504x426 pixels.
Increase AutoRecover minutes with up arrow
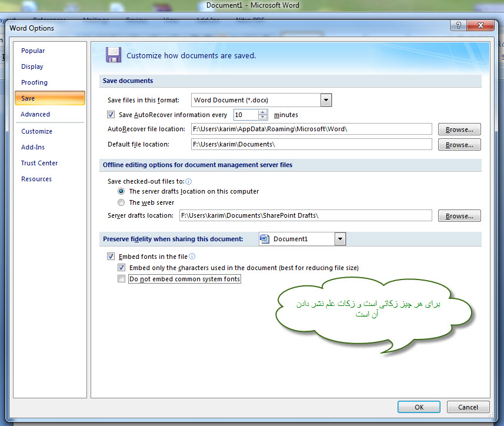263,112
